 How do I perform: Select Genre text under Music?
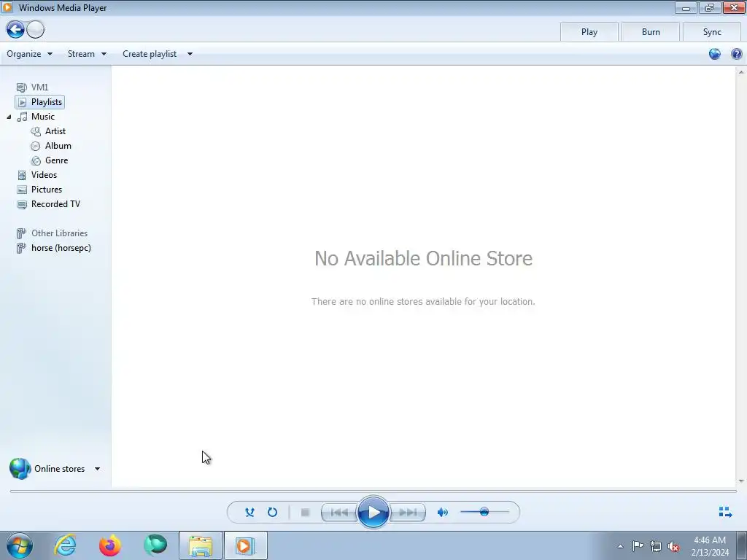(x=57, y=160)
